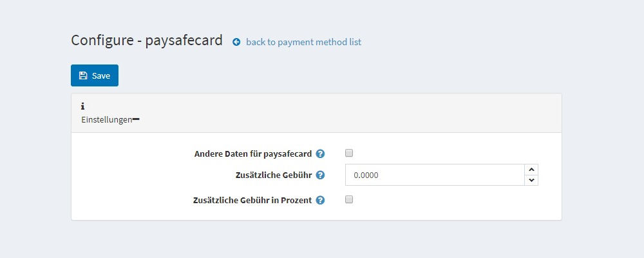Click the 'Configure - paysafecard' page heading
644x258 pixels.
coord(147,41)
